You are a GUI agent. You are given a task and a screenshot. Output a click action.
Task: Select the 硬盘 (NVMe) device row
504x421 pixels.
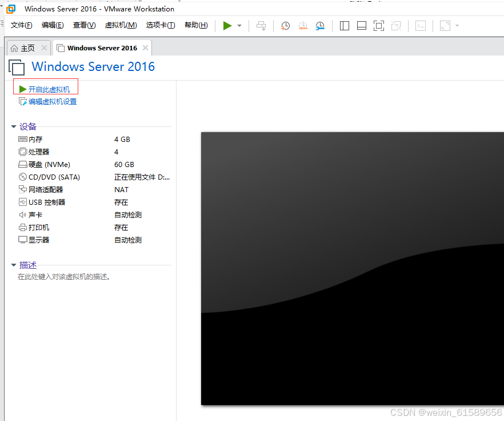94,165
